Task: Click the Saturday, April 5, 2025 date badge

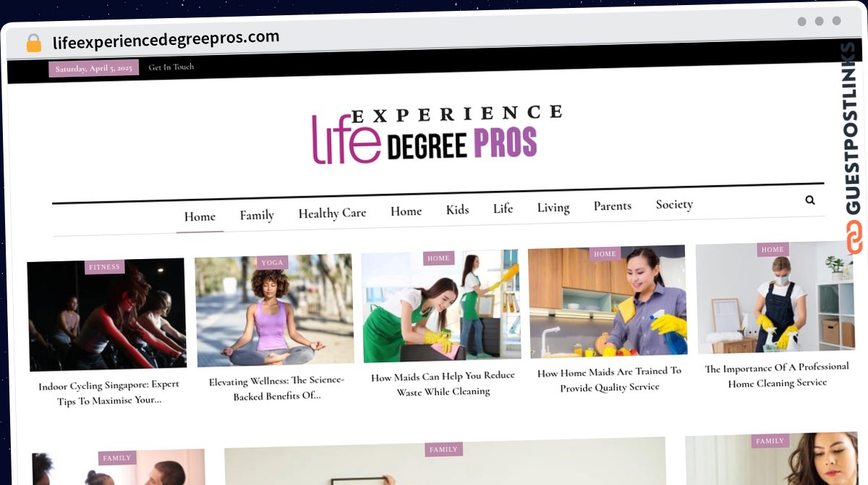Action: pos(94,69)
